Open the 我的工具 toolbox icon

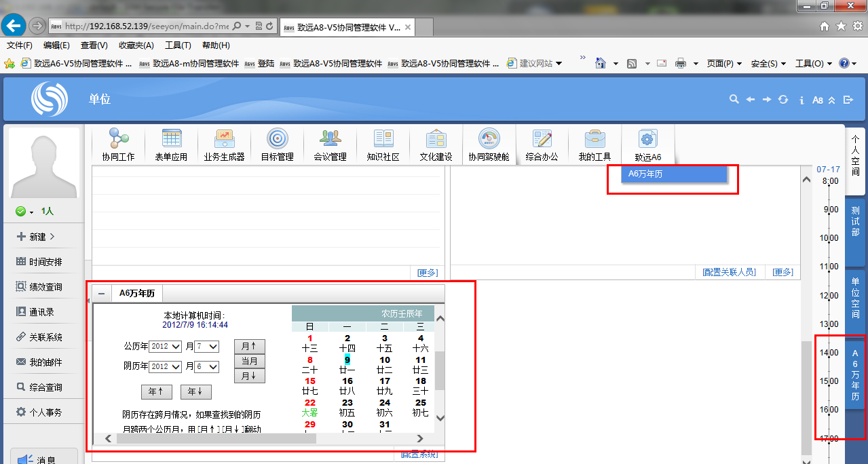[x=595, y=139]
